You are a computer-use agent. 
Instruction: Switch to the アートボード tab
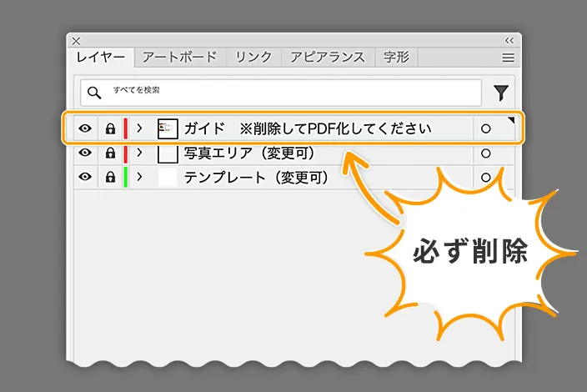point(180,58)
